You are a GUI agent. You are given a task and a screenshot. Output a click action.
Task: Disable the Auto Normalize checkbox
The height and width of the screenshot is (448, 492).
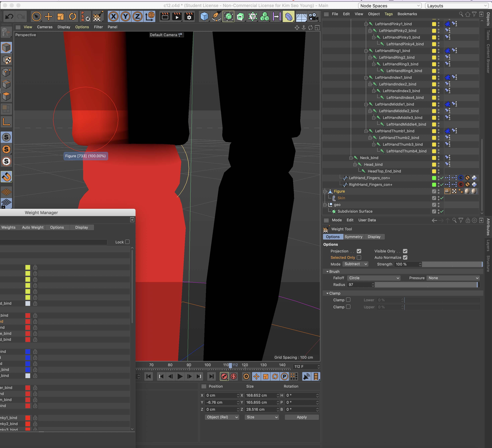coord(405,257)
